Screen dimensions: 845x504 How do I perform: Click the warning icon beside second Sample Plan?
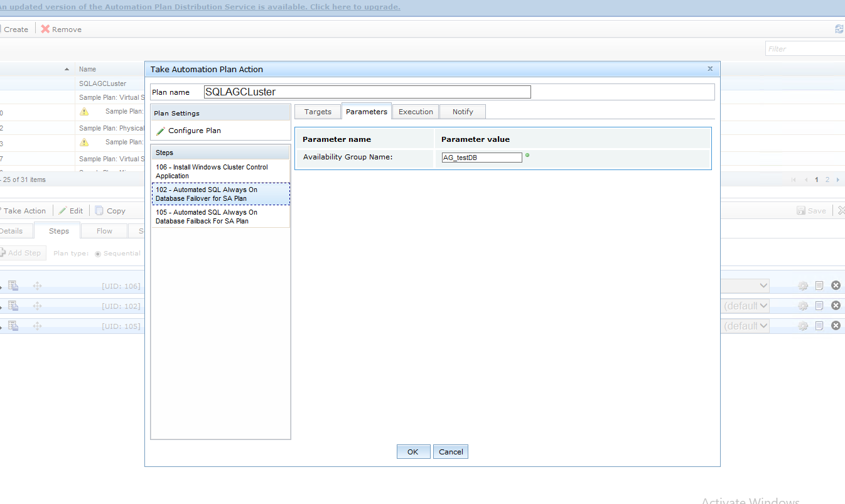84,142
